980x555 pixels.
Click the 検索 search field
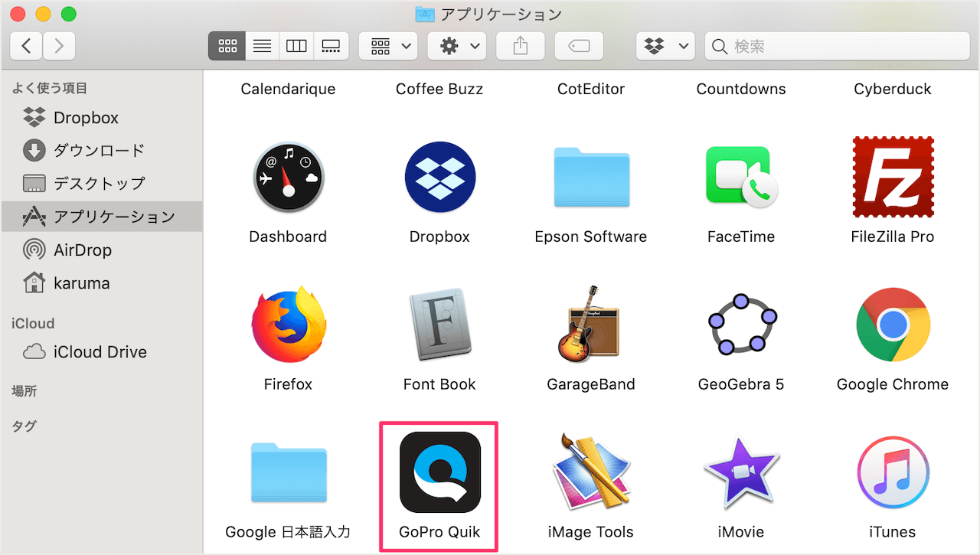coord(836,46)
